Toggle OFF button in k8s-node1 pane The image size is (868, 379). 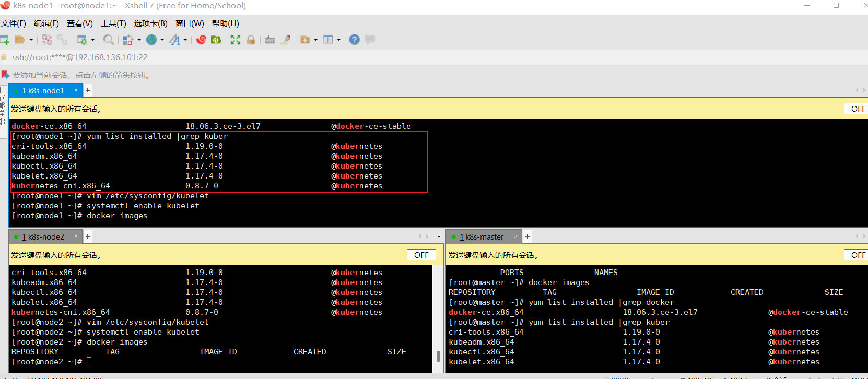point(858,109)
